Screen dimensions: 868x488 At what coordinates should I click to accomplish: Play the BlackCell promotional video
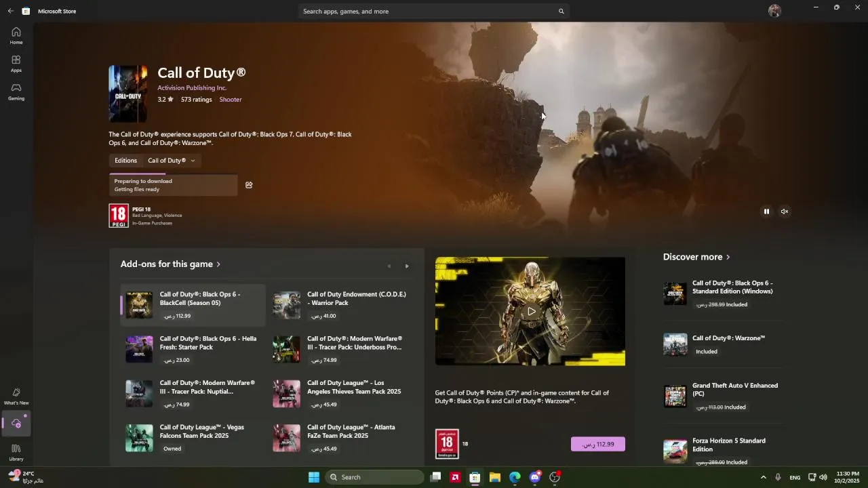(531, 312)
